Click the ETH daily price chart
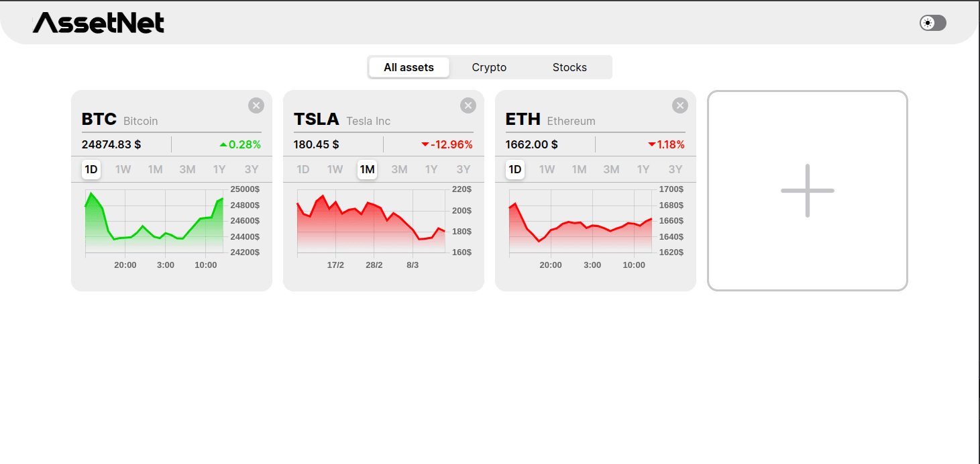The height and width of the screenshot is (464, 980). click(x=580, y=221)
